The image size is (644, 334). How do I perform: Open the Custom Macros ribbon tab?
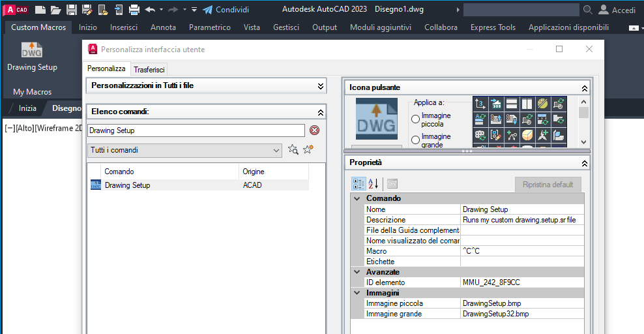click(38, 27)
